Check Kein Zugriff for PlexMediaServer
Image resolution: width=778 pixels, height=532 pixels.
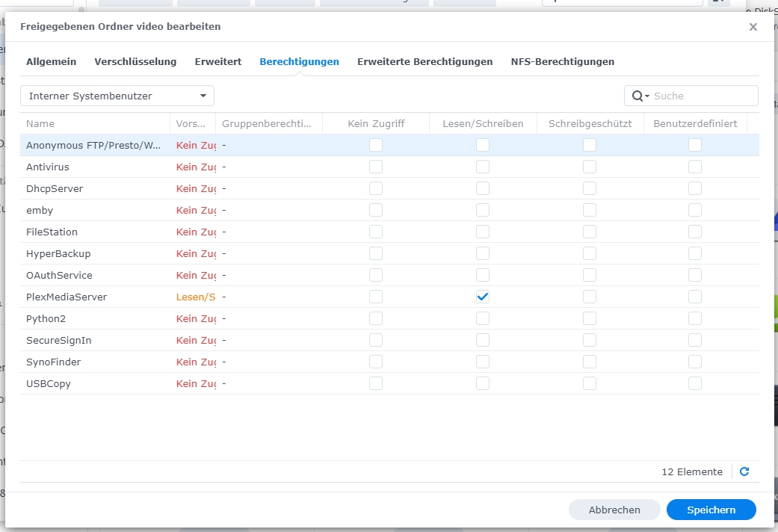coord(376,297)
